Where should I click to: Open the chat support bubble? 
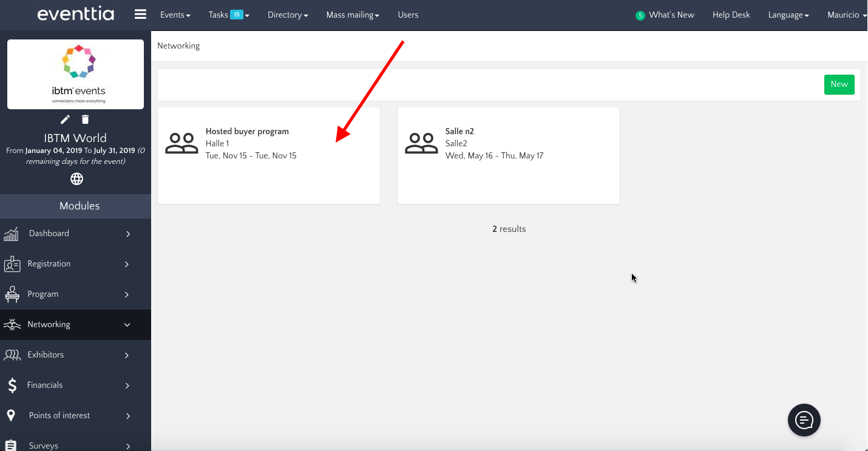pos(804,419)
